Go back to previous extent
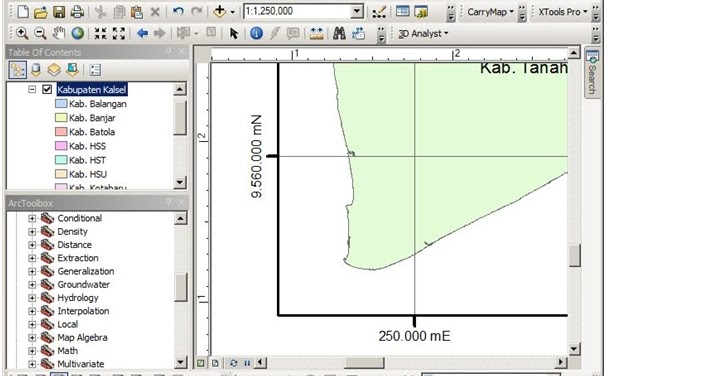Image resolution: width=718 pixels, height=376 pixels. pyautogui.click(x=142, y=33)
